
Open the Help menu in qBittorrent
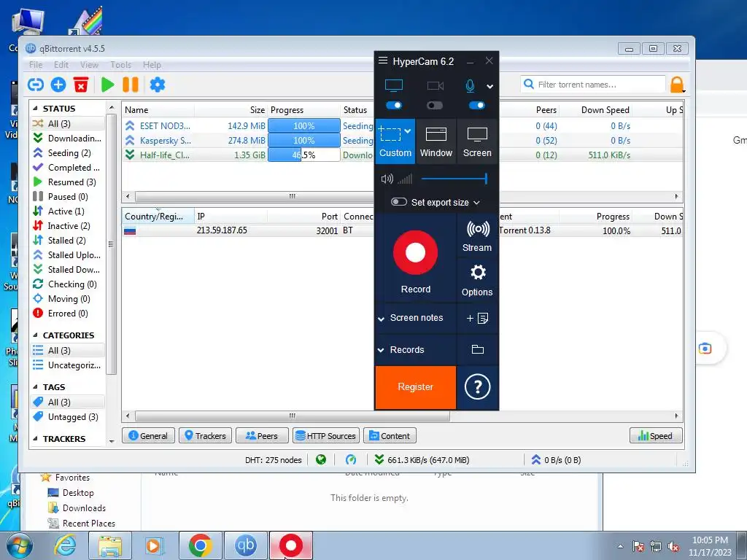tap(152, 65)
